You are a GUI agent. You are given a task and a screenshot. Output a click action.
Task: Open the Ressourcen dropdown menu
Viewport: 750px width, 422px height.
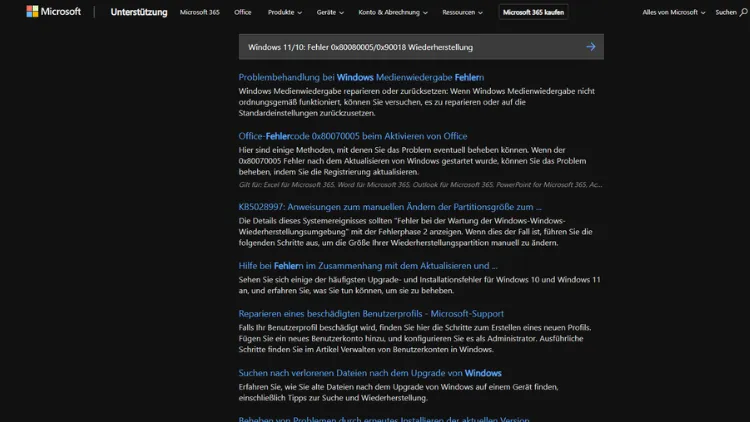pyautogui.click(x=462, y=12)
